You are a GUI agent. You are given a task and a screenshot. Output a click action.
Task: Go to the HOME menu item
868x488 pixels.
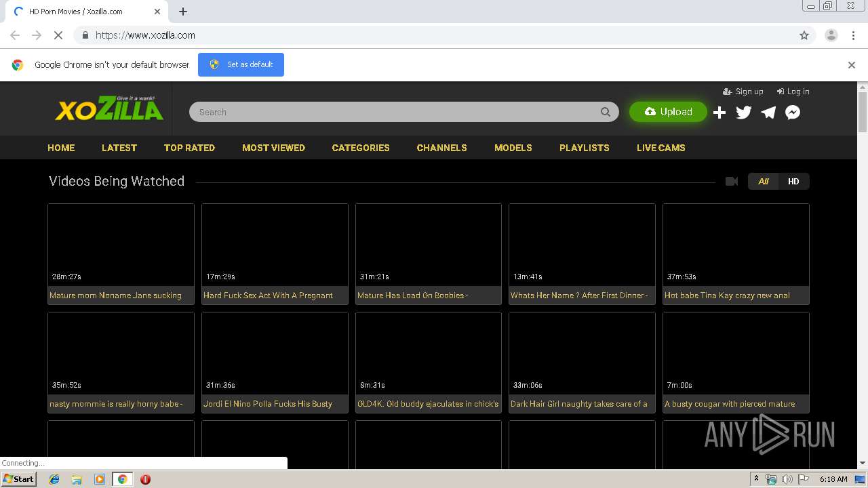point(61,148)
